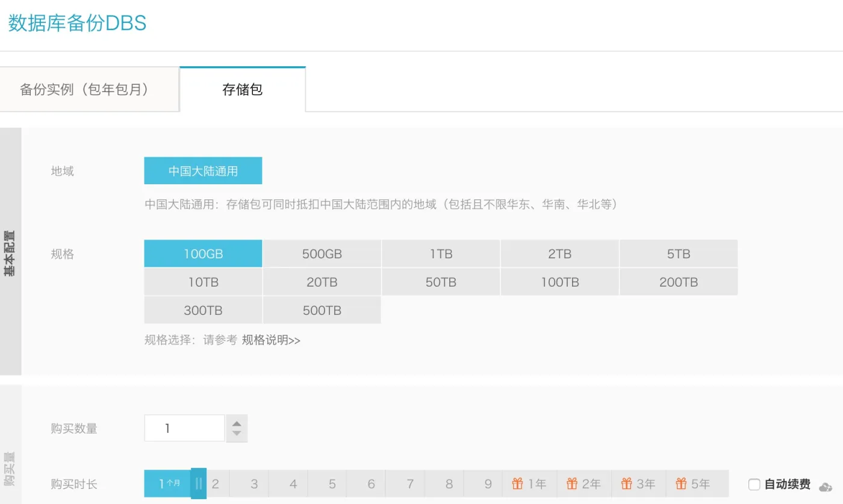Increase purchase quantity with up arrow
Viewport: 843px width, 504px height.
(x=237, y=423)
